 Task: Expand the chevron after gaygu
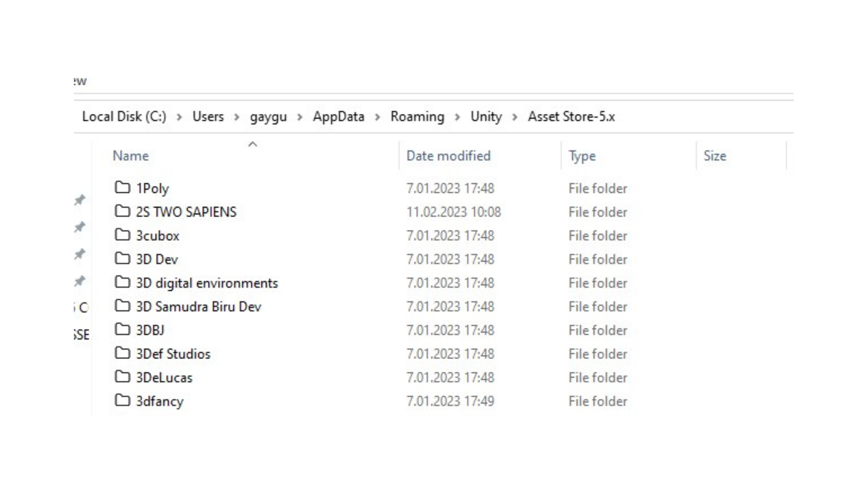tap(300, 117)
